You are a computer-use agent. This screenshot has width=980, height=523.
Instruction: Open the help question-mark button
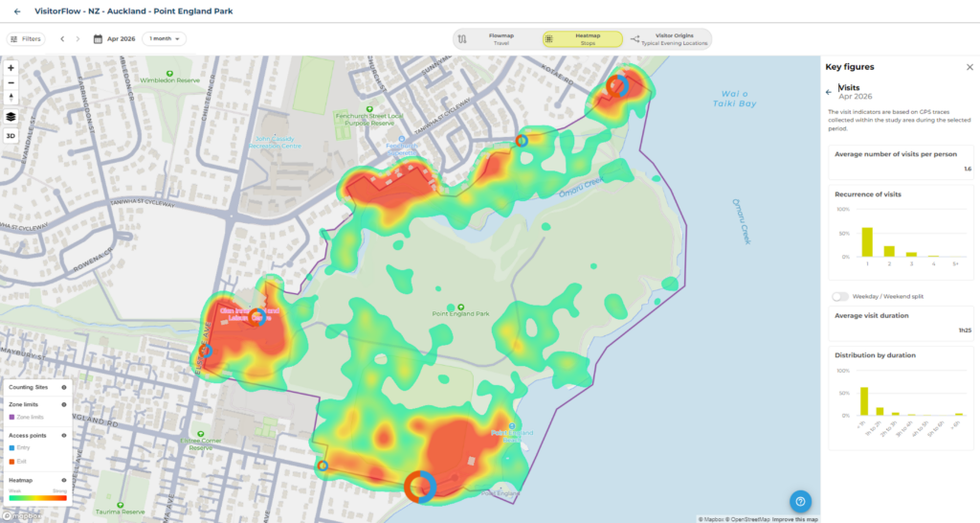(x=800, y=501)
